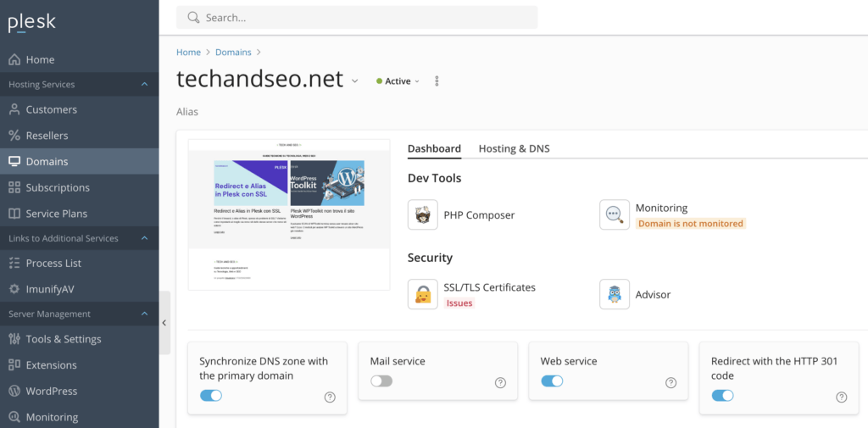868x428 pixels.
Task: Open the PHP Composer link
Action: pos(479,214)
